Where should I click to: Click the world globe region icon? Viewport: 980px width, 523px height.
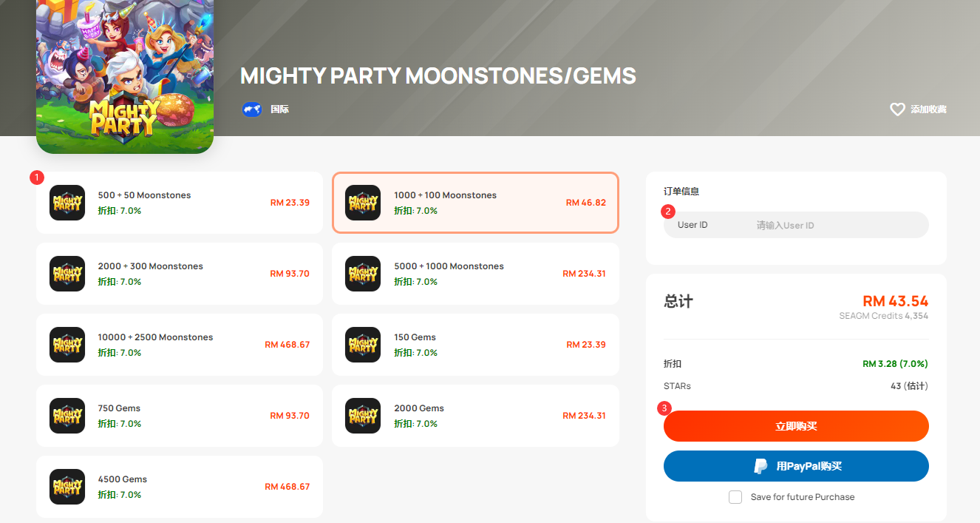252,109
